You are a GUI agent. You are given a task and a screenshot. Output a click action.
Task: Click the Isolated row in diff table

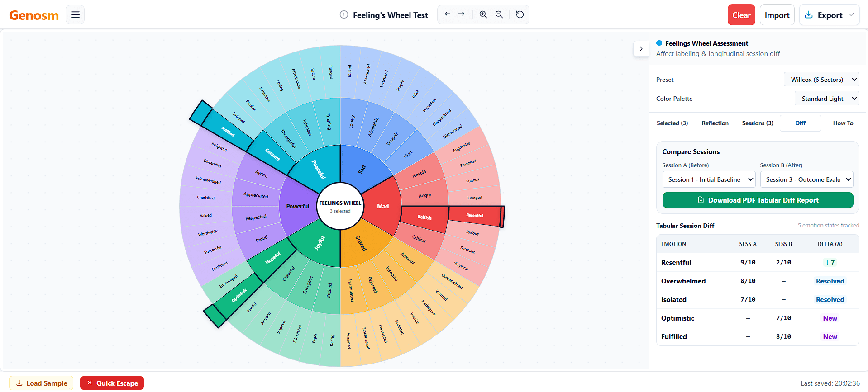click(x=758, y=299)
